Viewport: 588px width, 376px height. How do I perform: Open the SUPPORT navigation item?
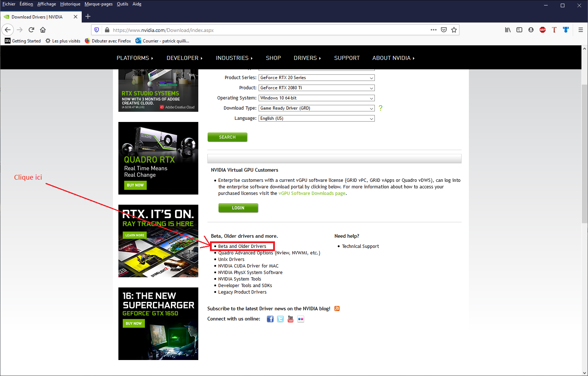click(x=347, y=58)
